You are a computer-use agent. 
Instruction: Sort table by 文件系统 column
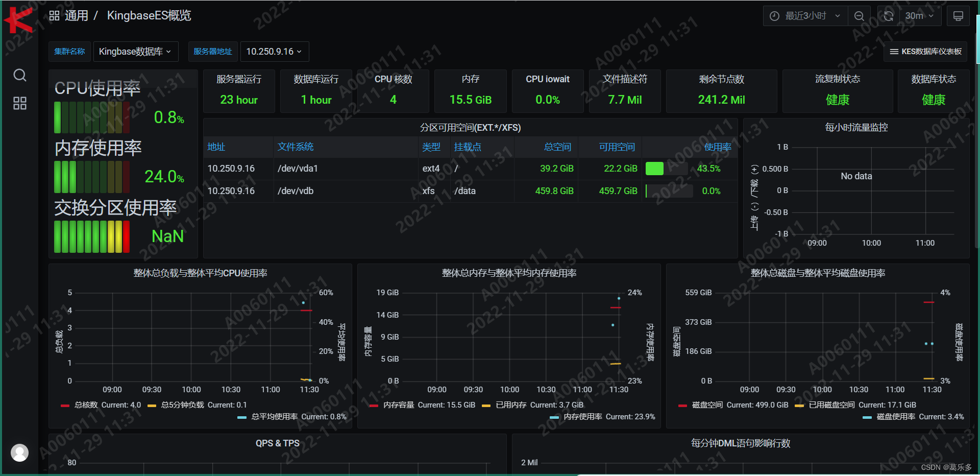(296, 147)
